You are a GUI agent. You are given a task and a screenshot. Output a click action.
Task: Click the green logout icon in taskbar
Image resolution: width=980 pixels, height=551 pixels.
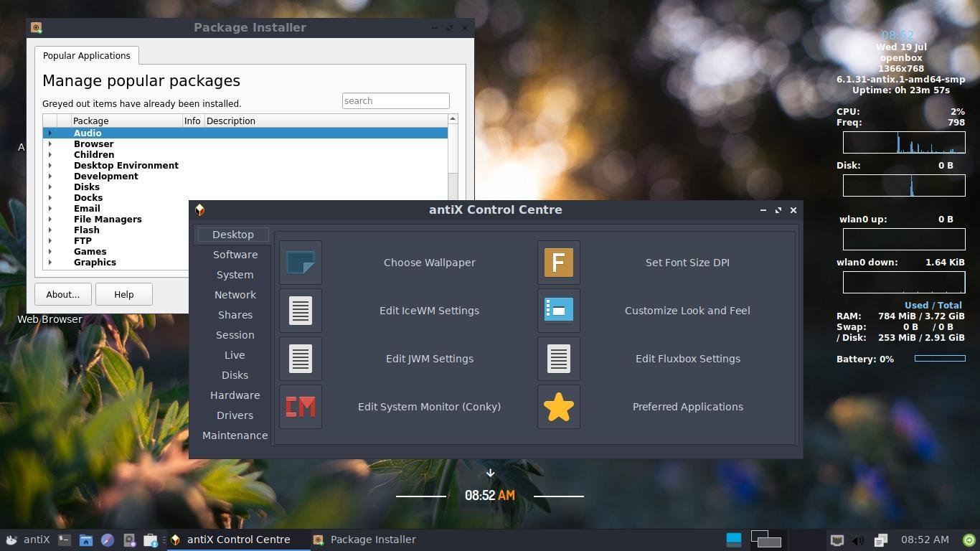pyautogui.click(x=969, y=540)
